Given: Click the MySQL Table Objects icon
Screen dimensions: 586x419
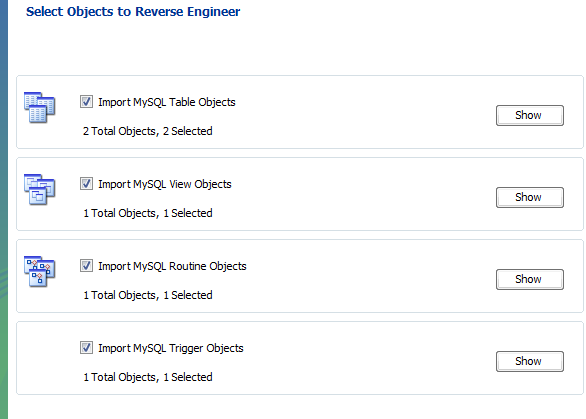Looking at the screenshot, I should (40, 107).
